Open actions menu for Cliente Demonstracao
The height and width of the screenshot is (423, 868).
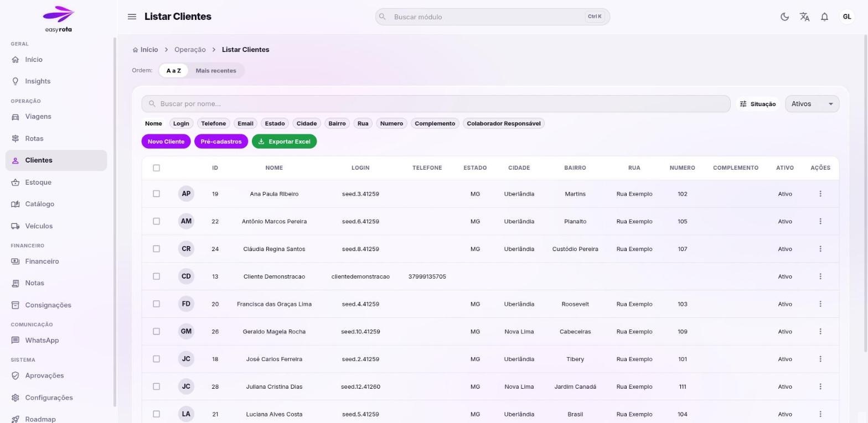[x=820, y=276]
